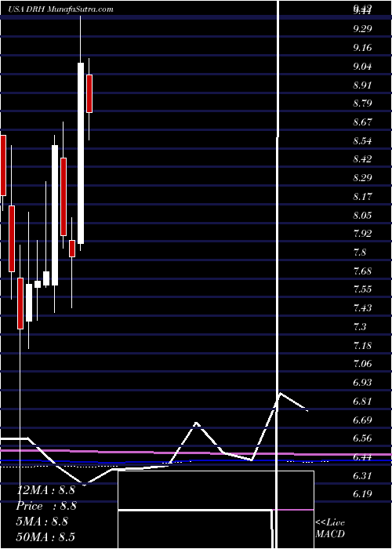Click the 8.91 price axis value

(362, 85)
